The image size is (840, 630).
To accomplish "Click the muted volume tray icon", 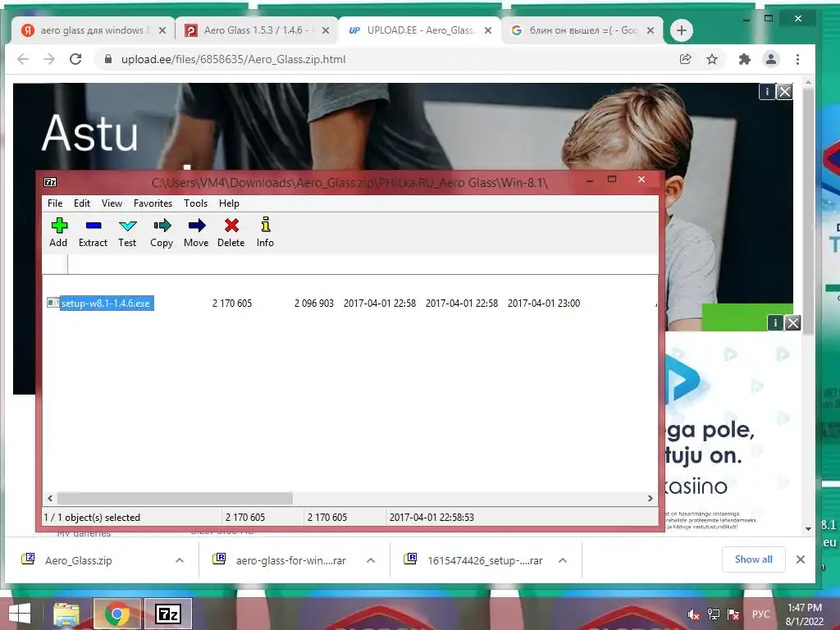I will click(x=694, y=614).
